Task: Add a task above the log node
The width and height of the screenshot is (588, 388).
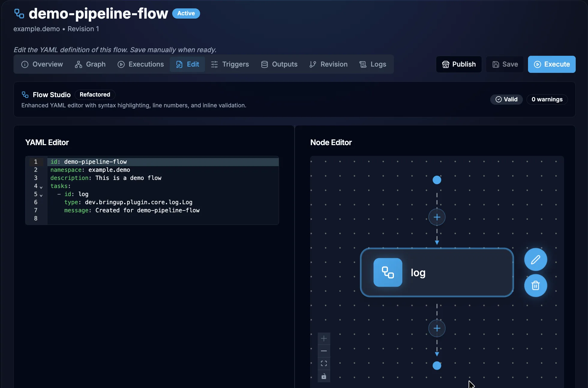Action: click(437, 217)
